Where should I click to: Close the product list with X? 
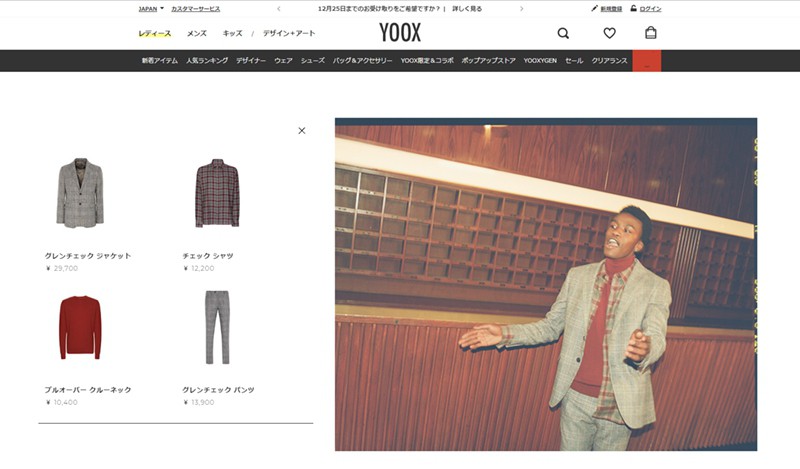tap(302, 131)
